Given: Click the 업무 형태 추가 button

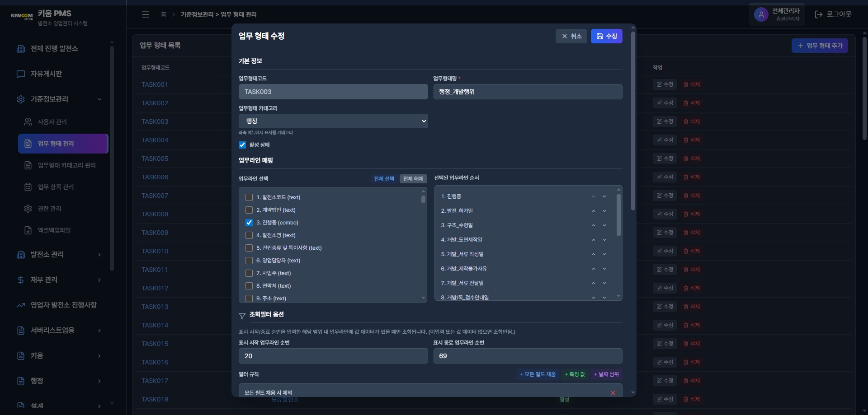Looking at the screenshot, I should coord(820,46).
